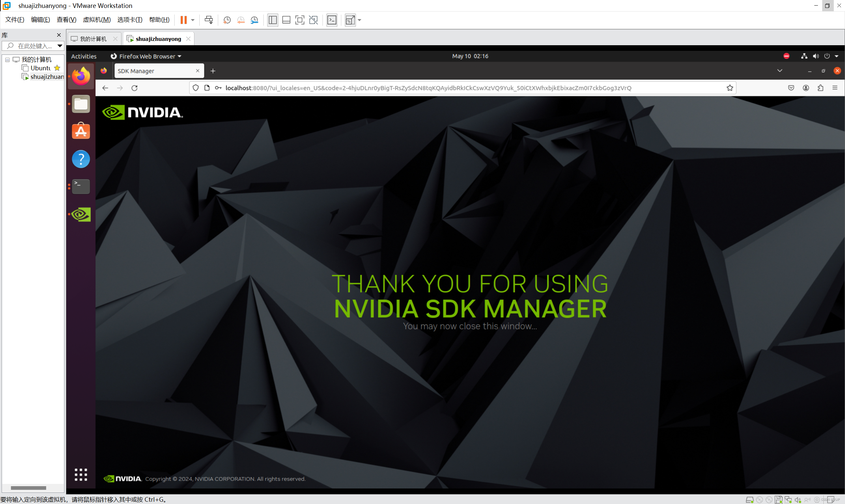Reload the page in Firefox
This screenshot has width=845, height=504.
click(134, 88)
